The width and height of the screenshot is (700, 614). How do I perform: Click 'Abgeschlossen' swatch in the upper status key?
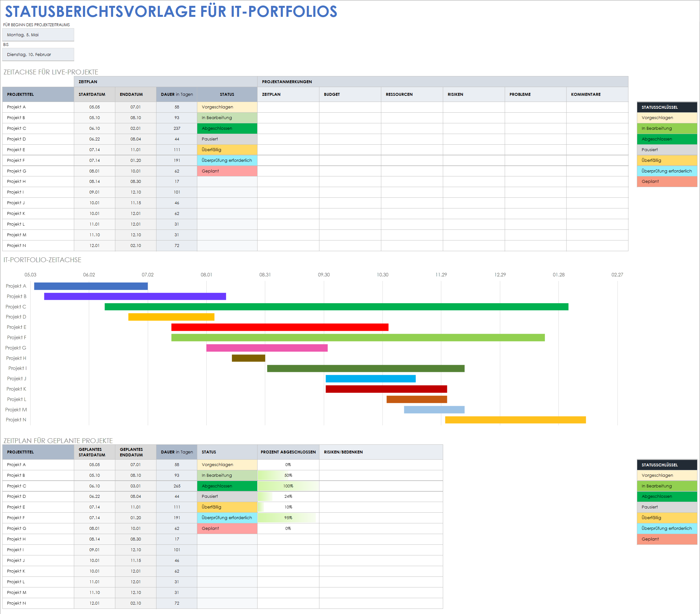pyautogui.click(x=667, y=139)
